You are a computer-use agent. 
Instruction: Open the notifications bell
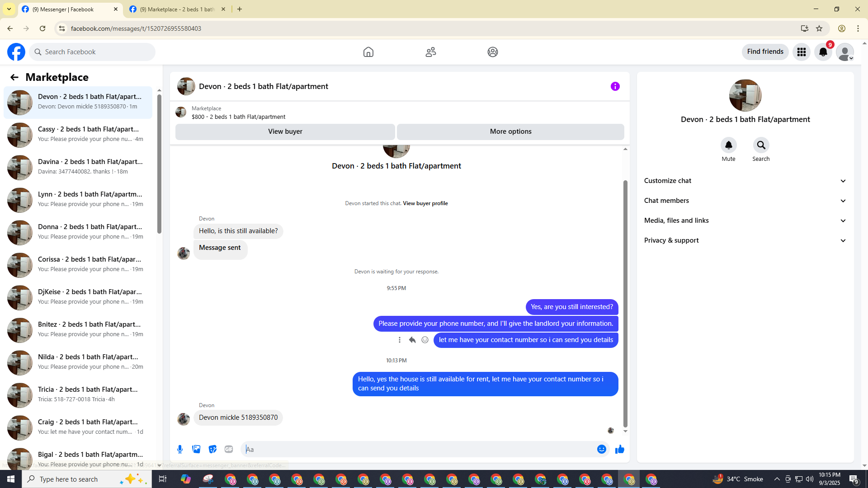823,52
